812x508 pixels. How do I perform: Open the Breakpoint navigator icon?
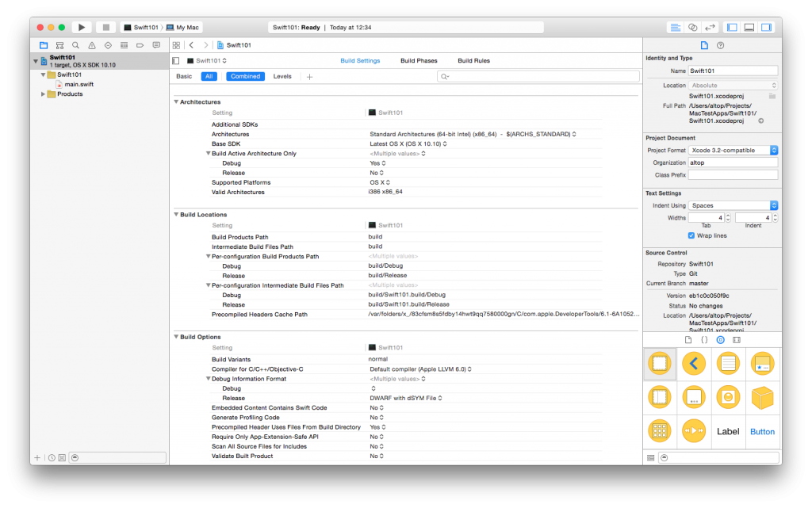[x=140, y=45]
